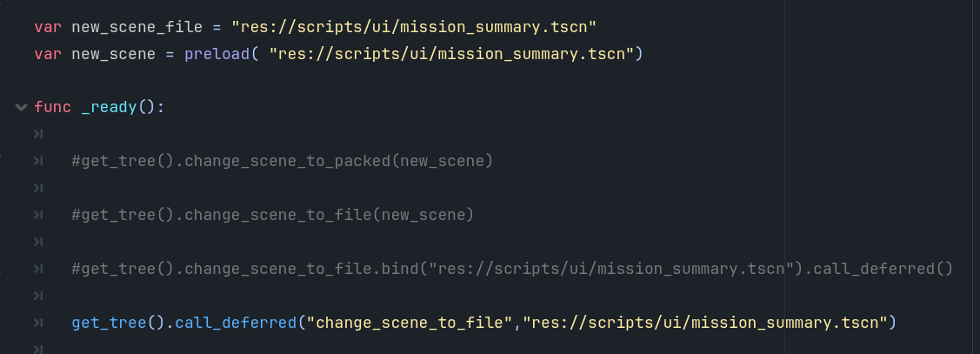The height and width of the screenshot is (354, 980).
Task: Collapse the _ready function fold arrow
Action: (21, 108)
